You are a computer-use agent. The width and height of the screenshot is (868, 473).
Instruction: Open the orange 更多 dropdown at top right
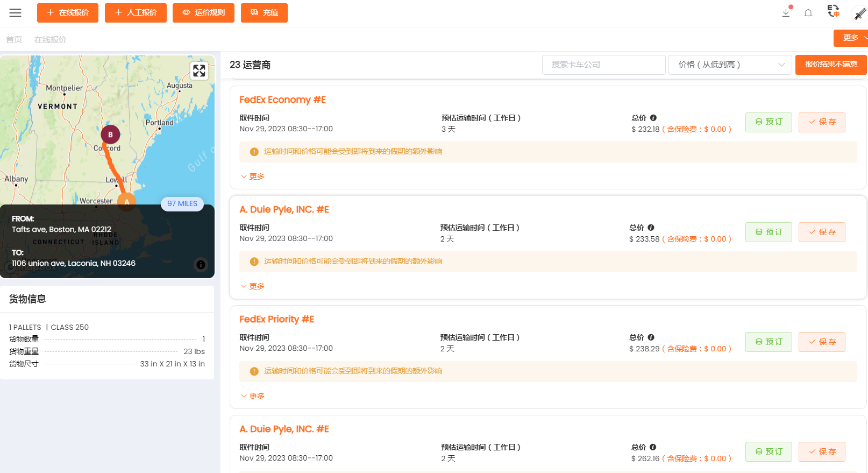point(851,38)
